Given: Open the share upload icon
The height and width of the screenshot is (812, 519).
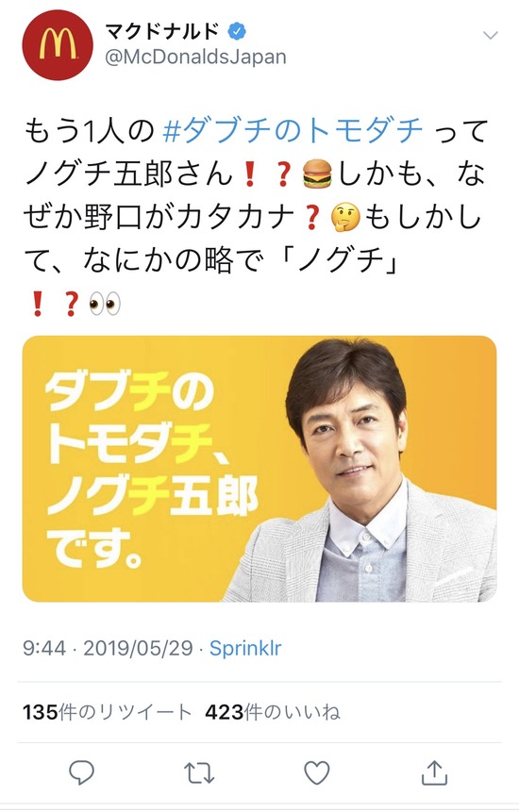Looking at the screenshot, I should pos(434,772).
